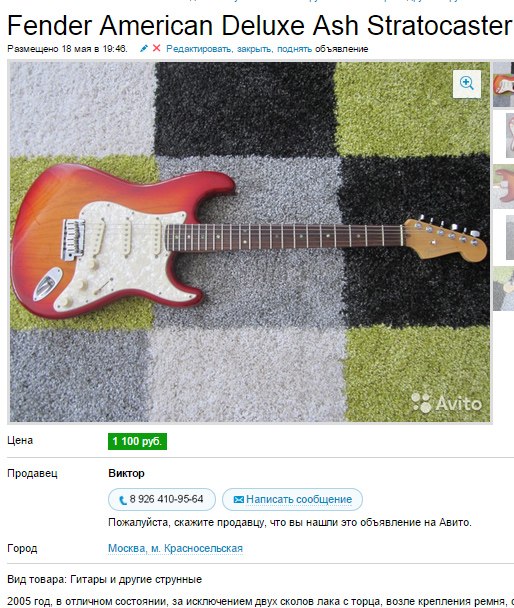This screenshot has width=514, height=608.
Task: Show phone number 8 926 410-95-64
Action: click(162, 499)
